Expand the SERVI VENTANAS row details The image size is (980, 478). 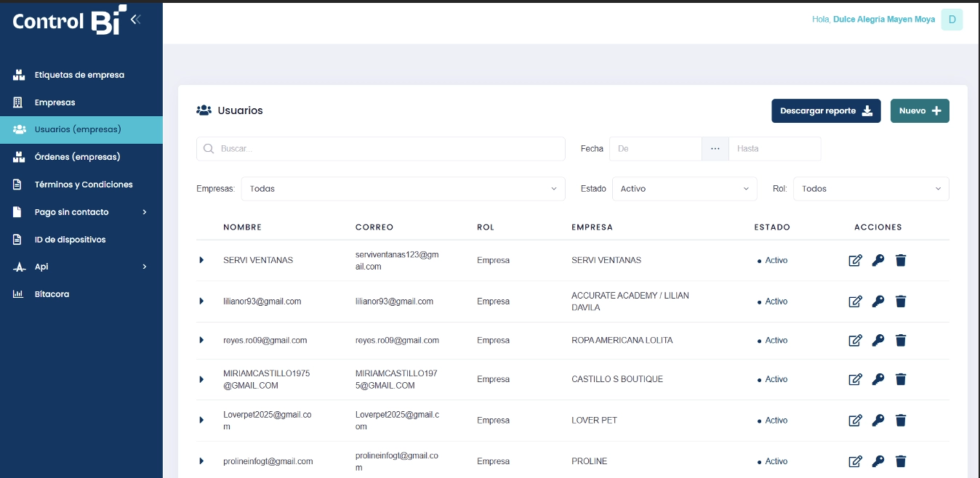(201, 260)
